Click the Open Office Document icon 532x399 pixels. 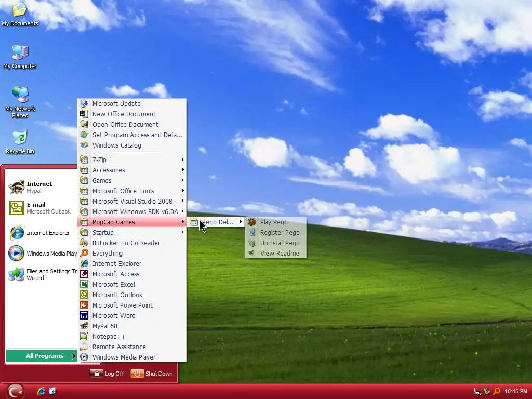click(x=84, y=125)
